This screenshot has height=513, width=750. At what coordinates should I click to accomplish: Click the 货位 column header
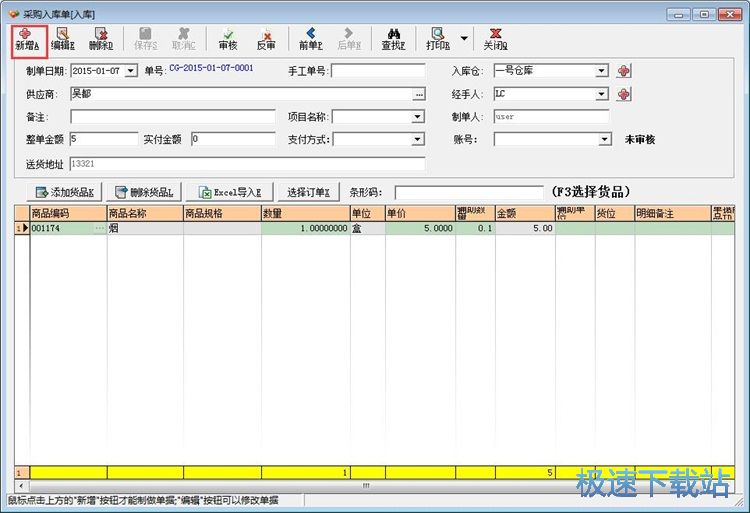(615, 213)
